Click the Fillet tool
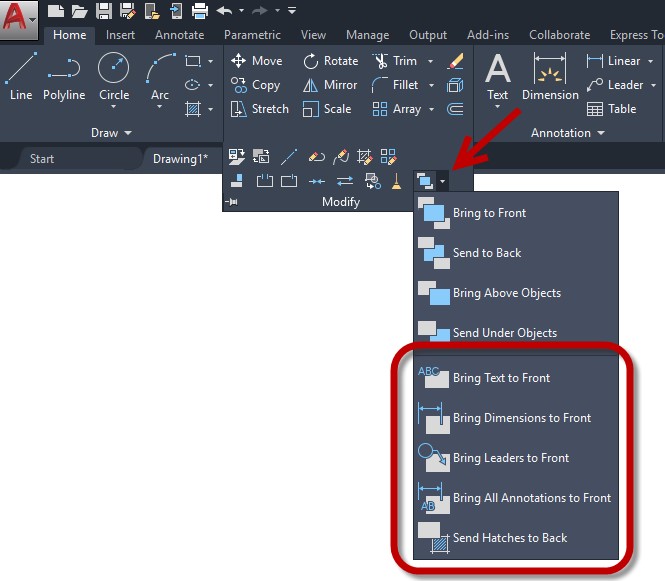This screenshot has width=665, height=581. pos(395,85)
